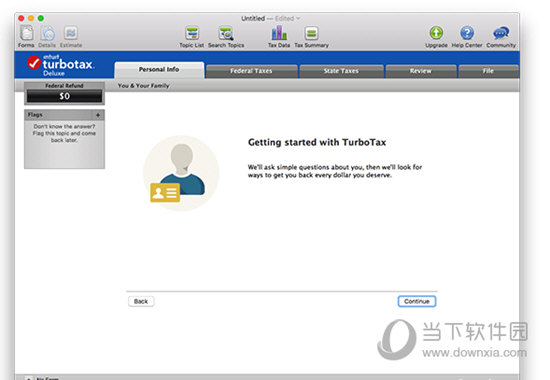Click the Federal Refund $0 display
Screen dimensions: 550x380
coord(64,96)
